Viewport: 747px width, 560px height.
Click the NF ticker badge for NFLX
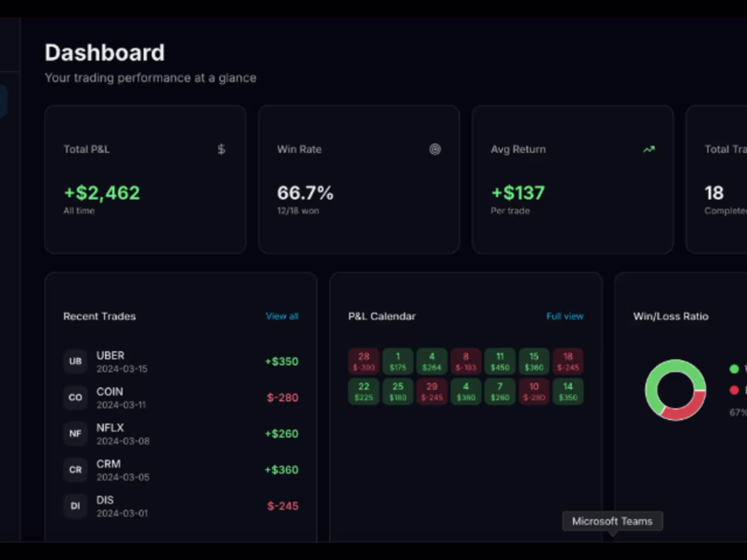click(x=75, y=433)
